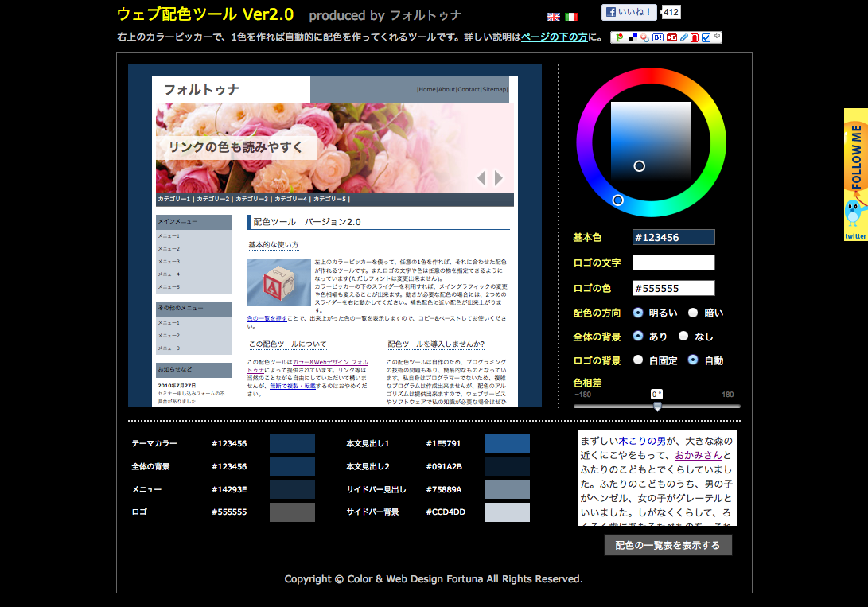The width and height of the screenshot is (868, 607).
Task: Show previous slide with left arrow on banner
Action: pyautogui.click(x=481, y=178)
